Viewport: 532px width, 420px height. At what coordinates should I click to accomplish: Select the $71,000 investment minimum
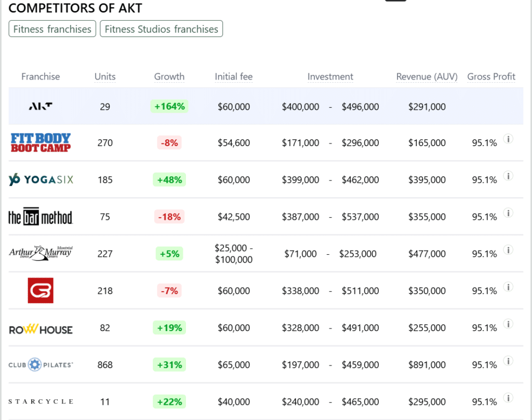[300, 254]
